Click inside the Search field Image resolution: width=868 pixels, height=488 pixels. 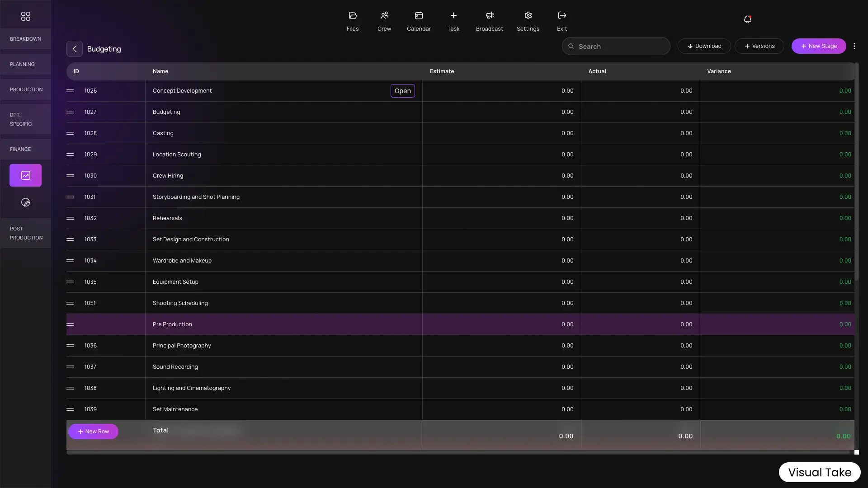616,46
